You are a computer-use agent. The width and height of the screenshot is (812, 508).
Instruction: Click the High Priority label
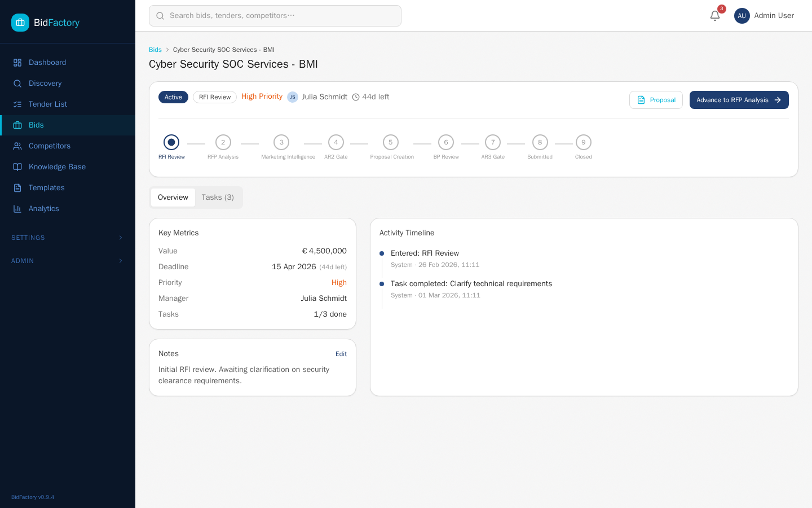point(262,97)
